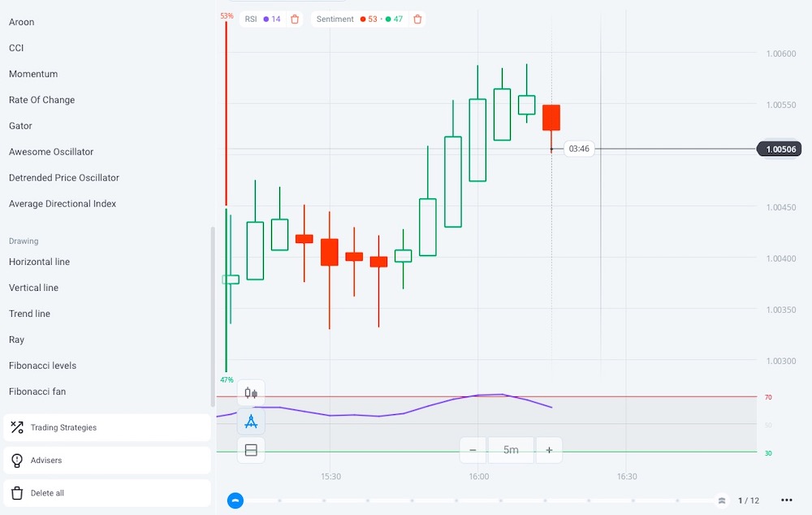Open the 5m timeframe selector
Screen dimensions: 812x515
tap(511, 450)
